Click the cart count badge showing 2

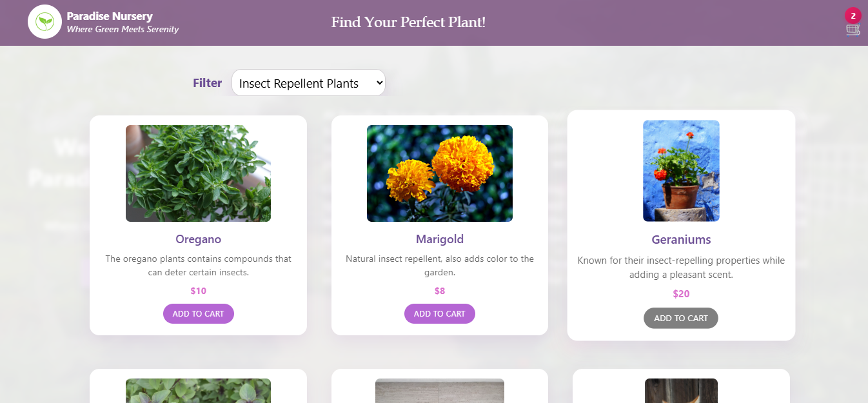[853, 15]
